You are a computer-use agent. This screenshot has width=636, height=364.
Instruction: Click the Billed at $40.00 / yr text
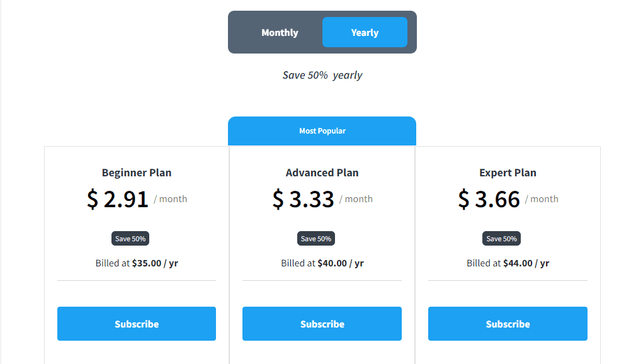[x=322, y=263]
